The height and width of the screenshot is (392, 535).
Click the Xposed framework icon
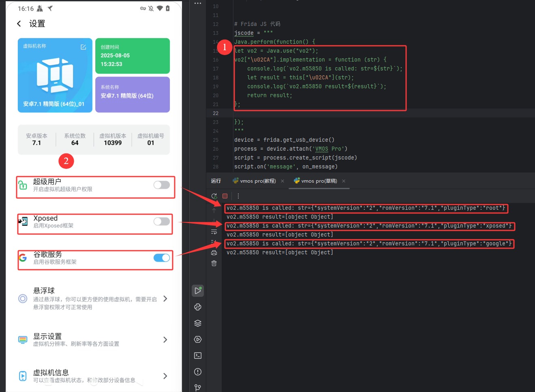pyautogui.click(x=23, y=221)
